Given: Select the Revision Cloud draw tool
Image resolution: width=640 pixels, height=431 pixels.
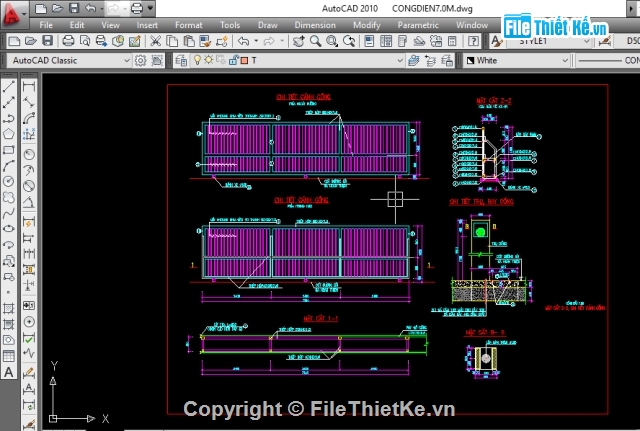Looking at the screenshot, I should click(x=9, y=197).
